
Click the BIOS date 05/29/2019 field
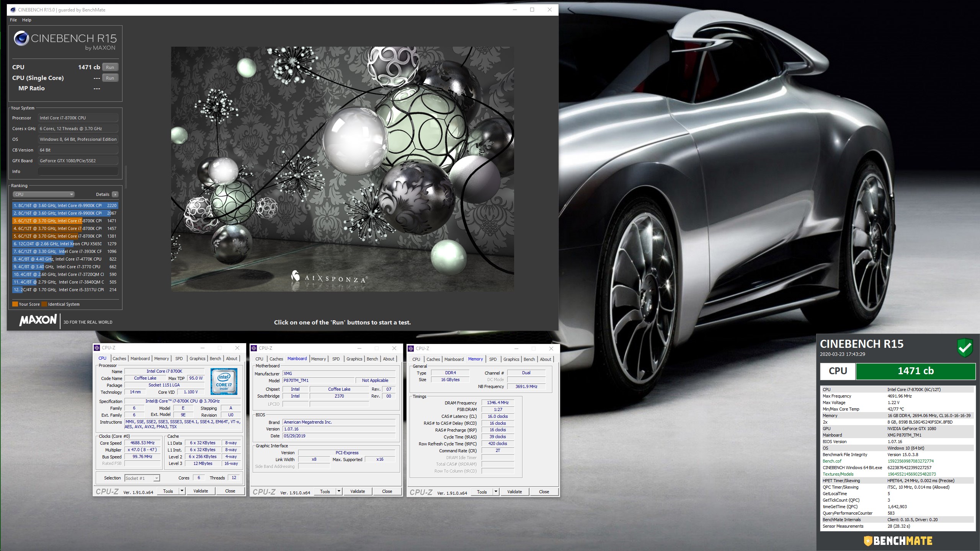coord(339,436)
